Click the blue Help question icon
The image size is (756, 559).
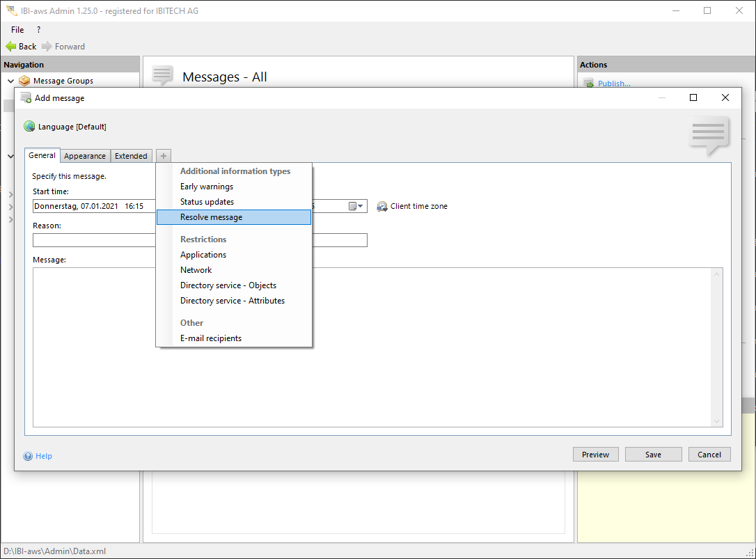[29, 457]
